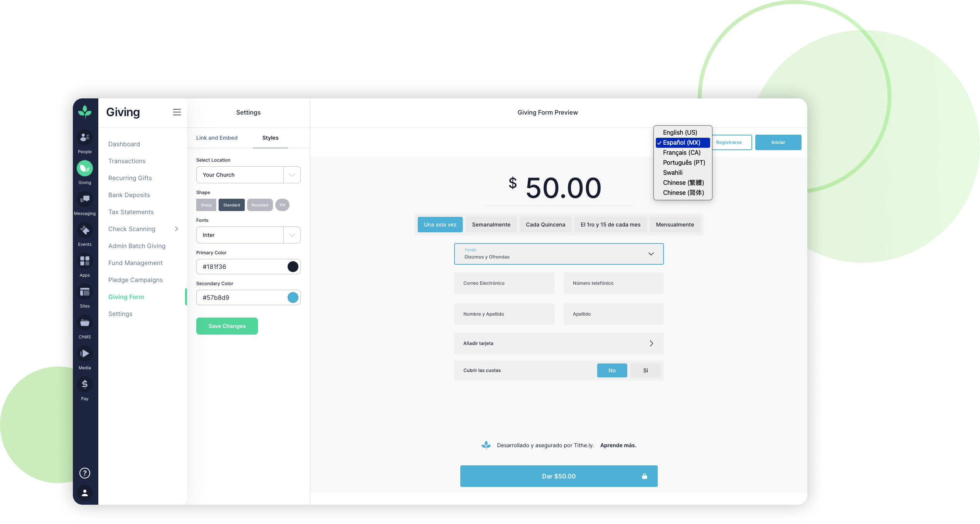Select Español (MX) from language dropdown
This screenshot has height=524, width=980.
point(681,142)
